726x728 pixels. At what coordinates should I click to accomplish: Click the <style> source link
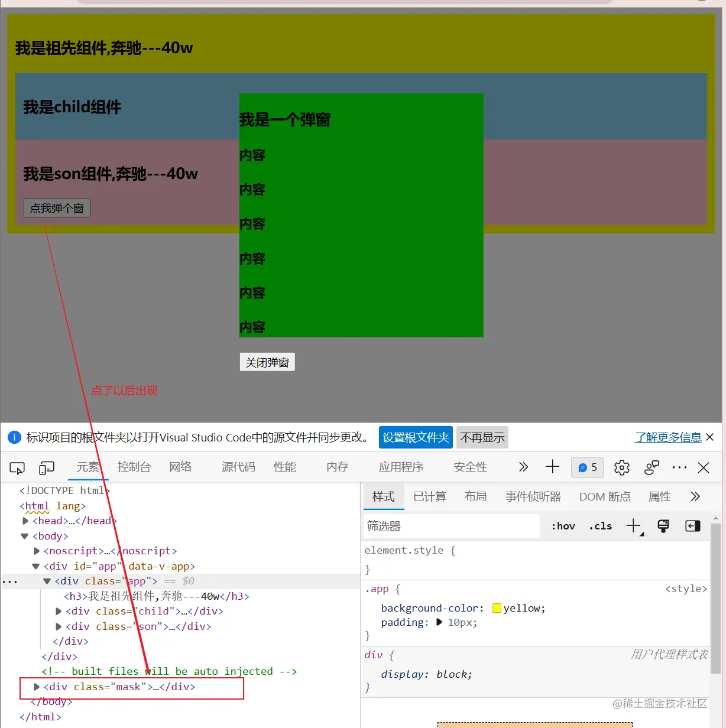[686, 589]
